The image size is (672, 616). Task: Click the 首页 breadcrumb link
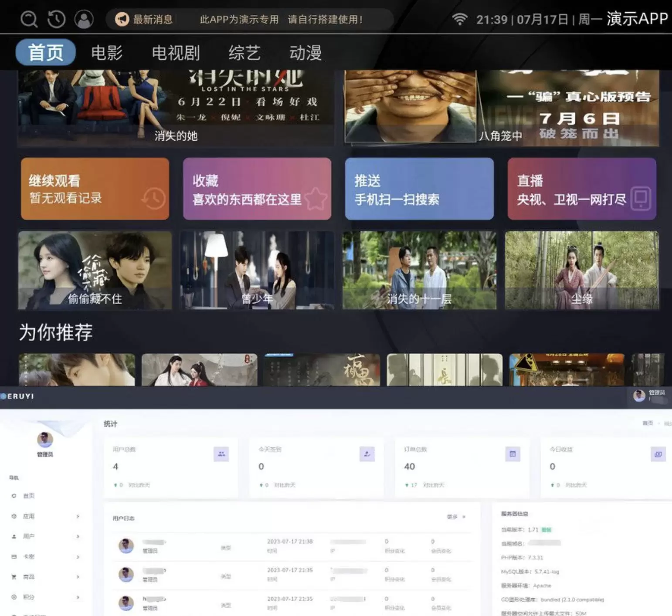tap(648, 423)
